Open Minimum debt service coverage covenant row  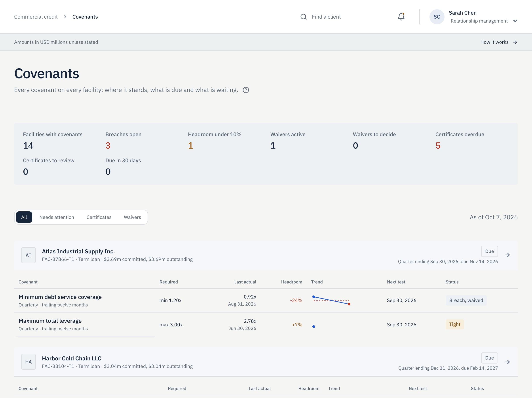pyautogui.click(x=266, y=300)
